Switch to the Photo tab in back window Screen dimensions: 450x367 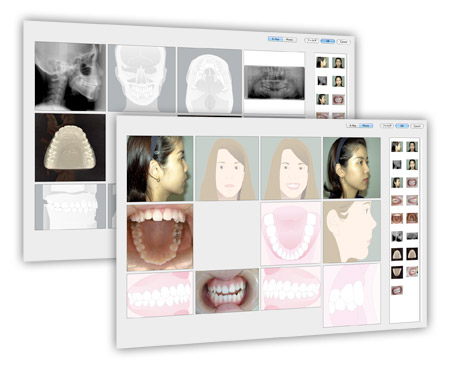pyautogui.click(x=289, y=40)
